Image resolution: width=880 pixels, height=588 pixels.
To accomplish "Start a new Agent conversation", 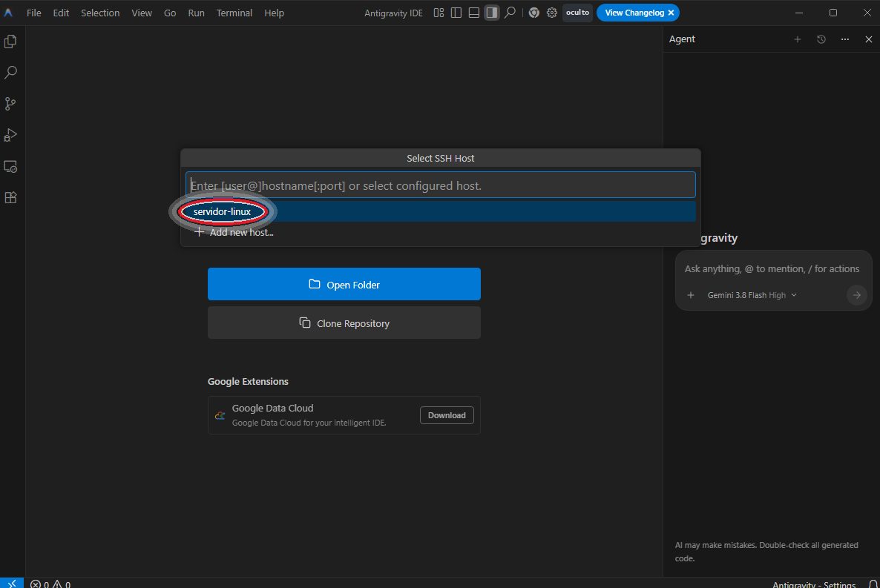I will click(x=798, y=39).
